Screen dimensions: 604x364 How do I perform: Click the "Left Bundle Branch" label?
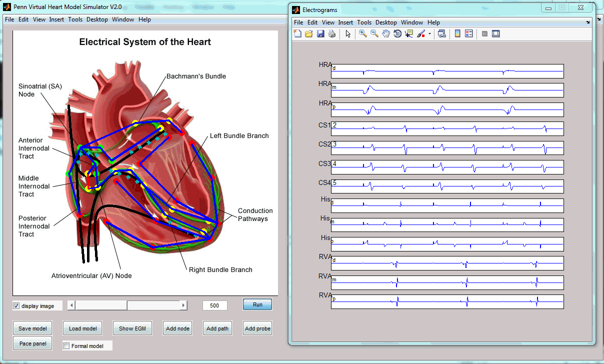239,136
